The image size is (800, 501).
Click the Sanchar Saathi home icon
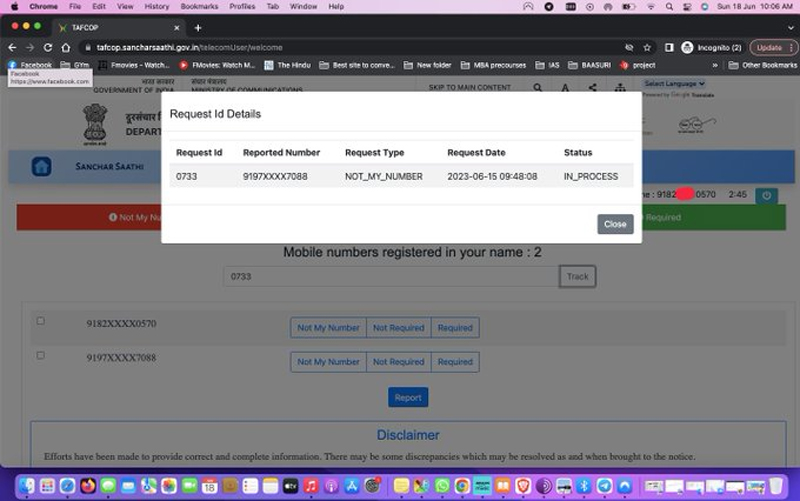click(x=41, y=166)
